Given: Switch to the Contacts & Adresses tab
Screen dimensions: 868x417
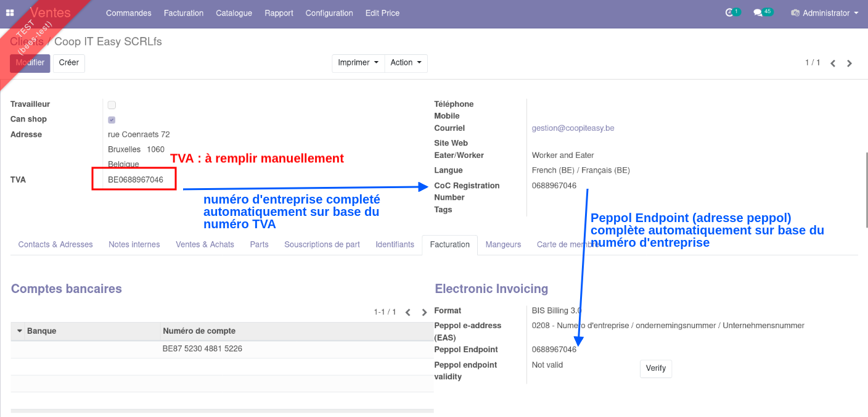Looking at the screenshot, I should coord(55,245).
